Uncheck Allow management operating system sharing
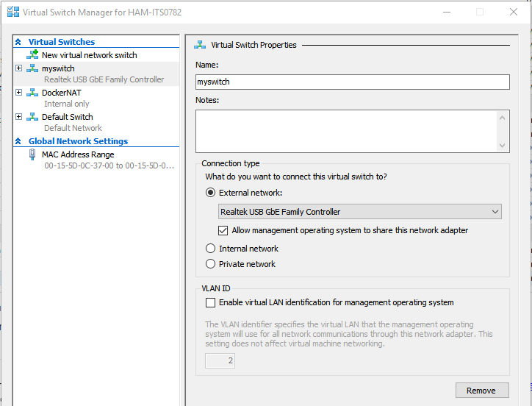 click(223, 230)
